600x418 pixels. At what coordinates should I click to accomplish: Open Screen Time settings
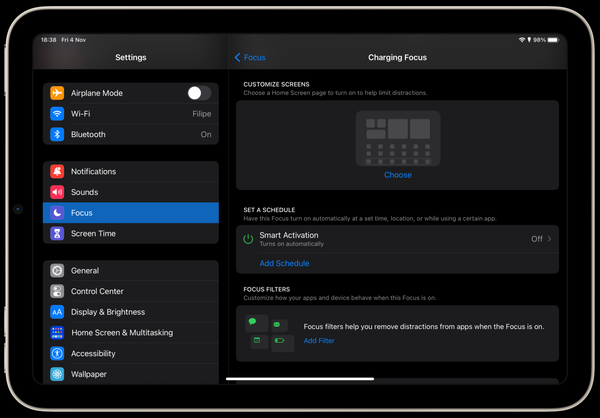pos(131,233)
